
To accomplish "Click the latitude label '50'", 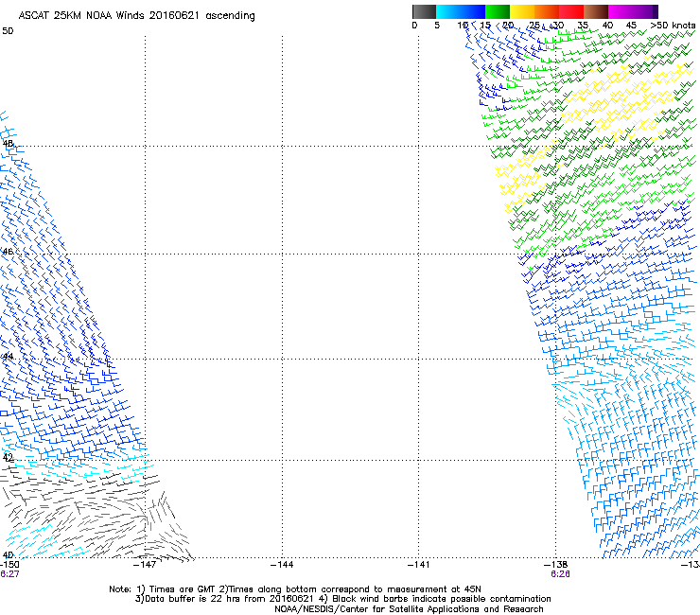I will pyautogui.click(x=8, y=31).
